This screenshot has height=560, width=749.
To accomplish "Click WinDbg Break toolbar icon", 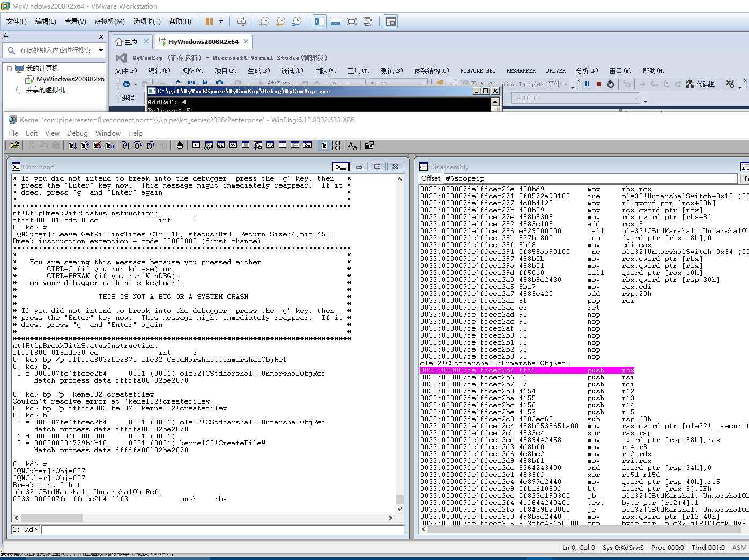I will (x=109, y=145).
